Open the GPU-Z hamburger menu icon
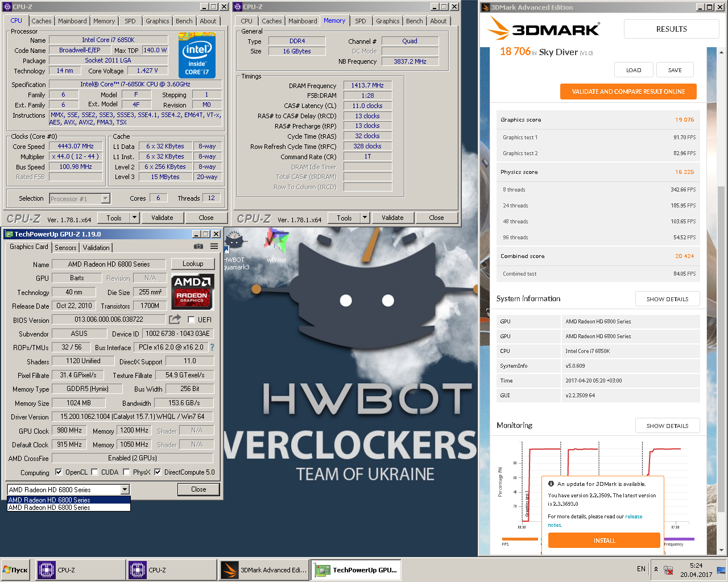The height and width of the screenshot is (582, 728). [x=214, y=246]
